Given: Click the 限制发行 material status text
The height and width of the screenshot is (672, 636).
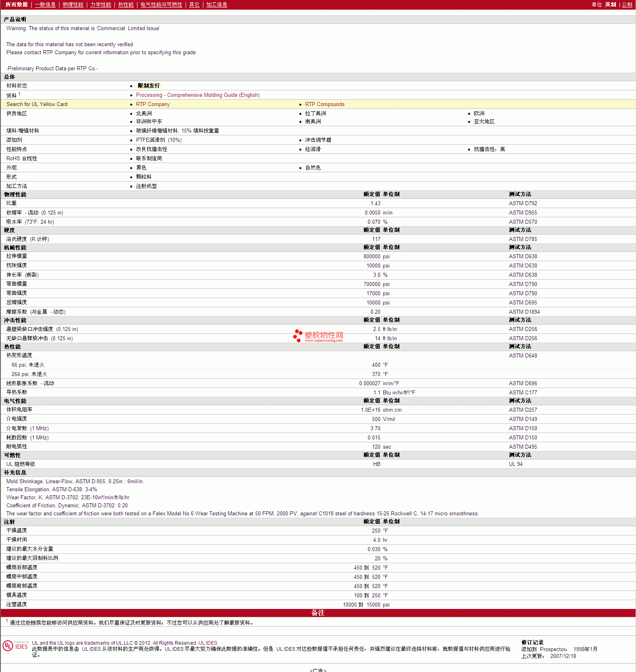Looking at the screenshot, I should tap(149, 86).
